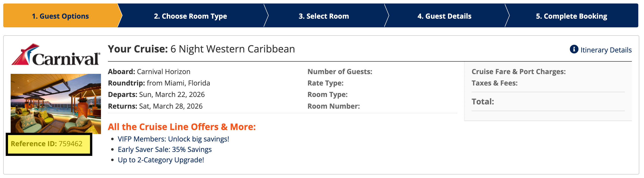Open the Guest Details step

(444, 16)
